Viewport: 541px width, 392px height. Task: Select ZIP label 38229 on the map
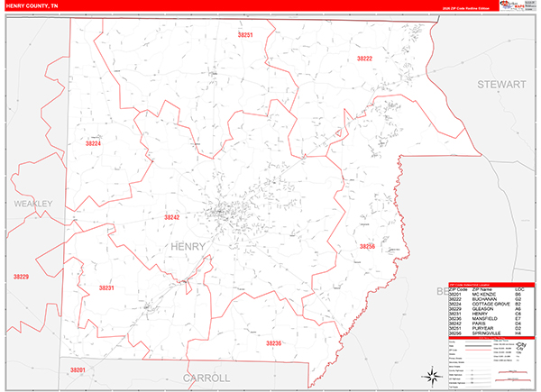(x=21, y=277)
